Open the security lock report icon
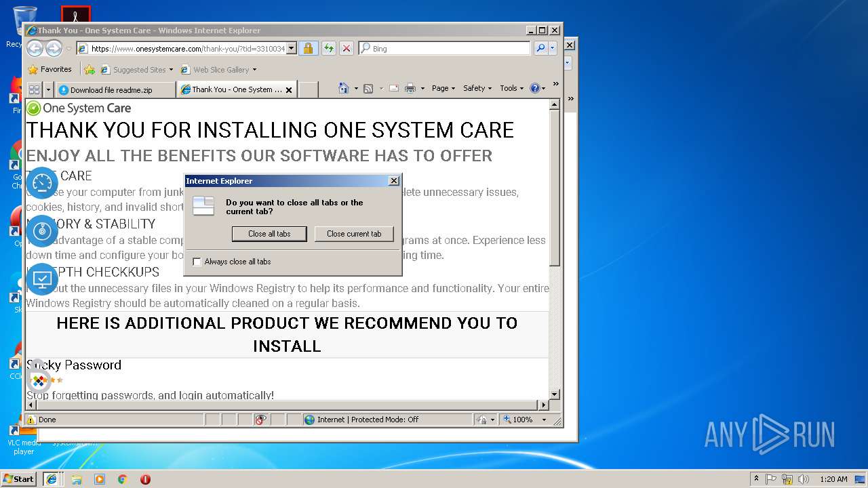Viewport: 868px width, 488px height. pyautogui.click(x=308, y=48)
